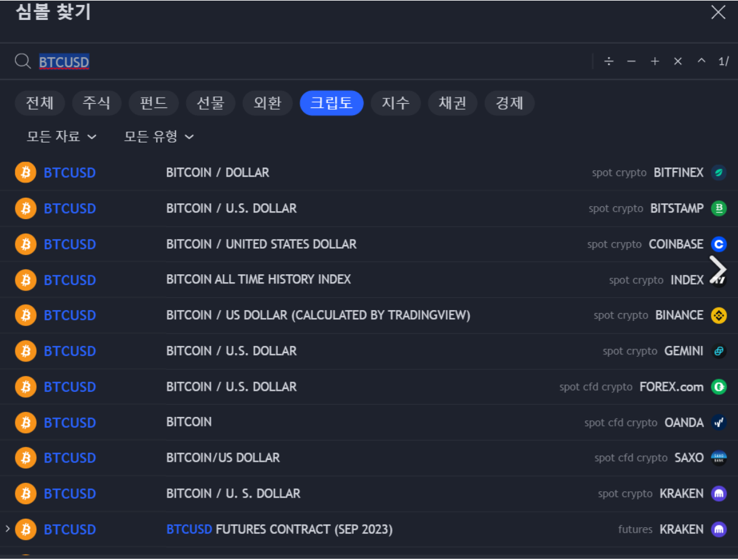This screenshot has height=560, width=738.
Task: Click 'spot cfd crypto' label in SAXO row
Action: click(x=631, y=458)
